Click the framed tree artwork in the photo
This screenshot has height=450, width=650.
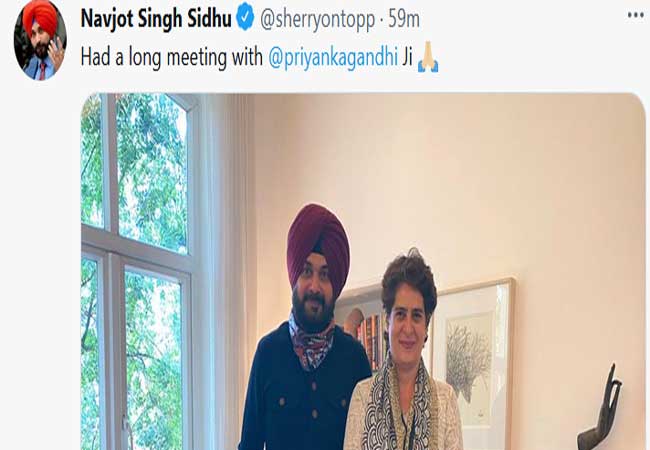[473, 363]
